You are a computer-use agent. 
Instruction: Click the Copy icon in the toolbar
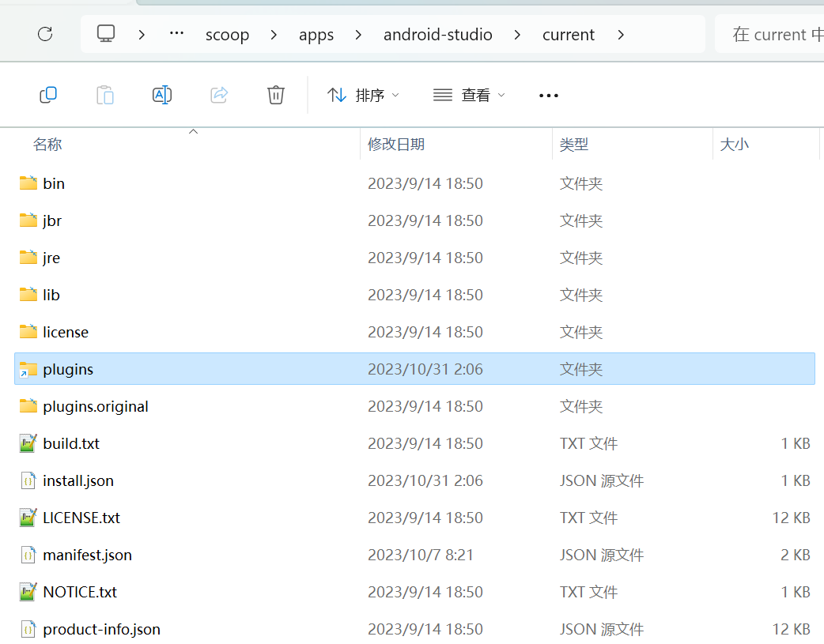click(47, 94)
